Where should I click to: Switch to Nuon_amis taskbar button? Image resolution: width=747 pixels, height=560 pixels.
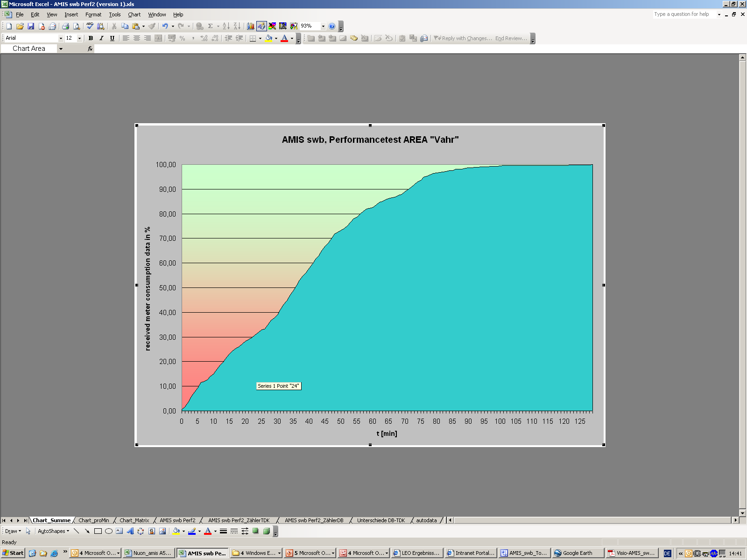[x=149, y=553]
